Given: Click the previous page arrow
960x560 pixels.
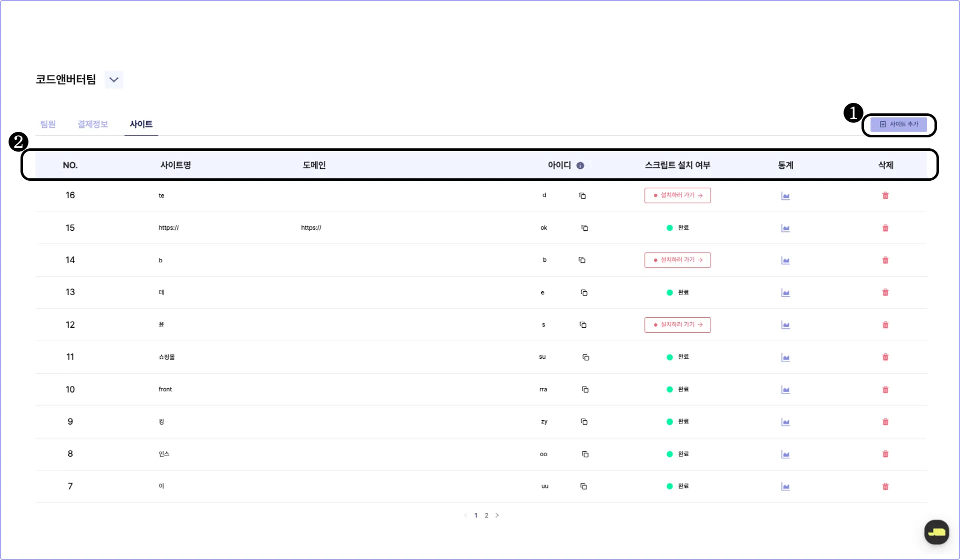Looking at the screenshot, I should point(465,515).
